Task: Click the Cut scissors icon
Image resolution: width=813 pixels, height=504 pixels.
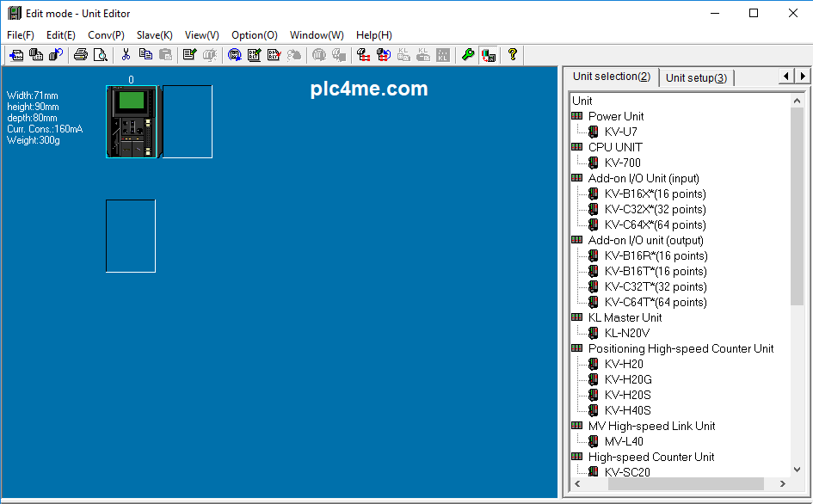Action: coord(126,55)
